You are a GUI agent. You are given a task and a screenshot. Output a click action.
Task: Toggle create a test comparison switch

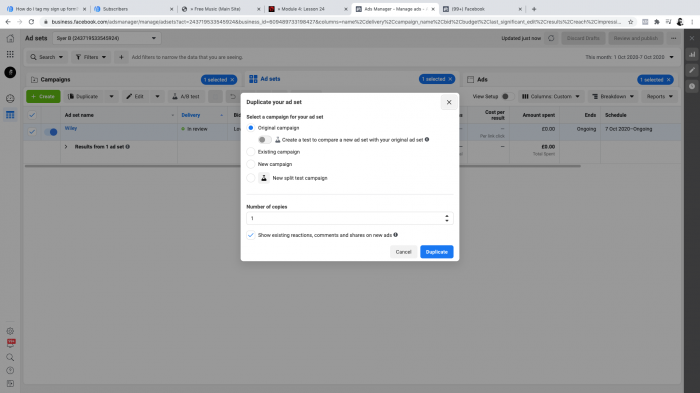pyautogui.click(x=264, y=140)
